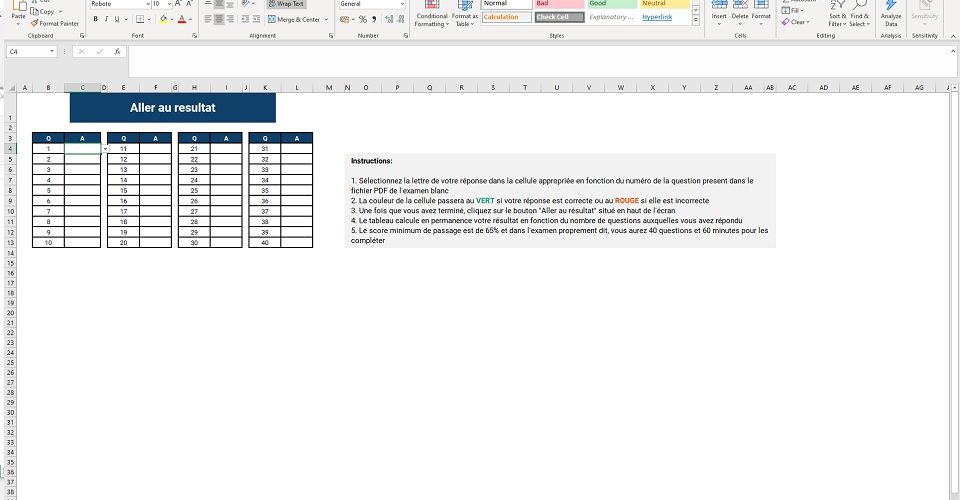
Task: Click column header Q
Action: [x=429, y=88]
